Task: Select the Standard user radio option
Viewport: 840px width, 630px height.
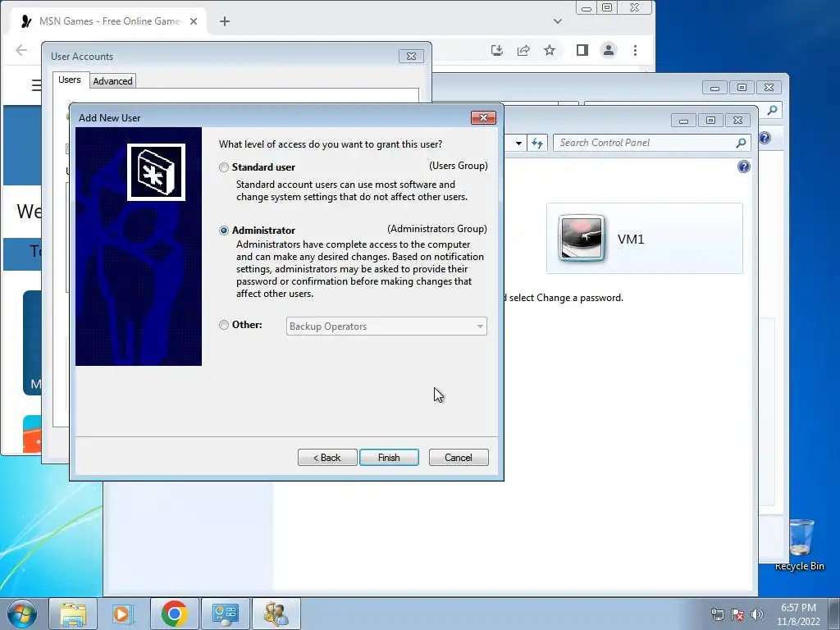Action: (224, 167)
